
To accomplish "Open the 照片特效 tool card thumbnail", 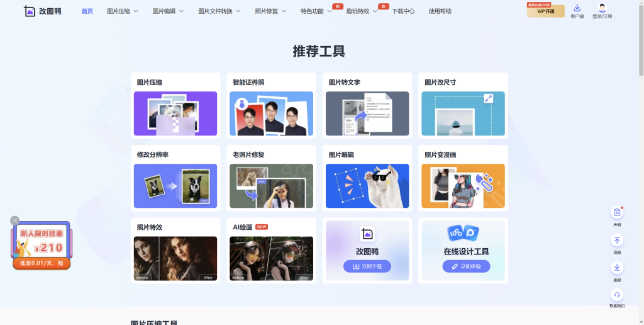I will point(175,258).
